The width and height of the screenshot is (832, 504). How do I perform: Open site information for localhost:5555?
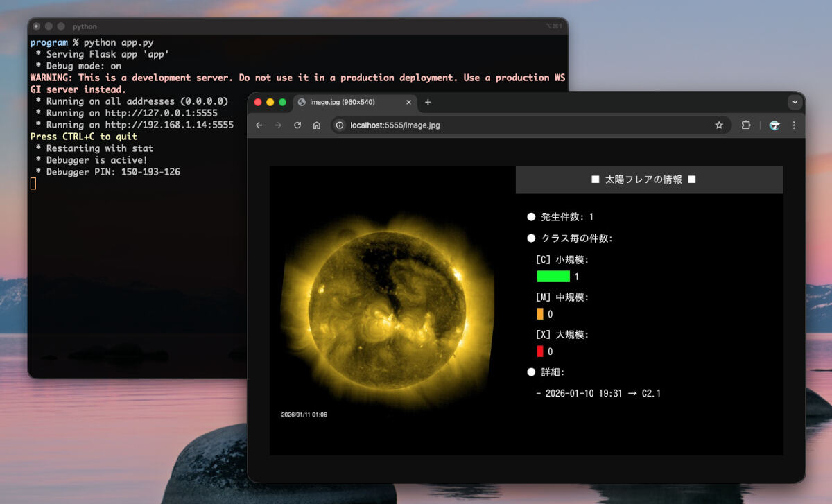pyautogui.click(x=339, y=125)
